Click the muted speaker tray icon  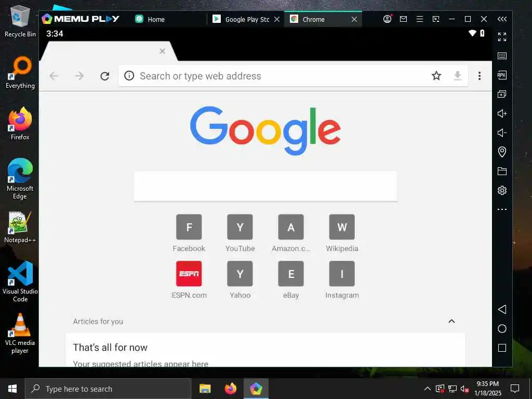click(x=465, y=389)
